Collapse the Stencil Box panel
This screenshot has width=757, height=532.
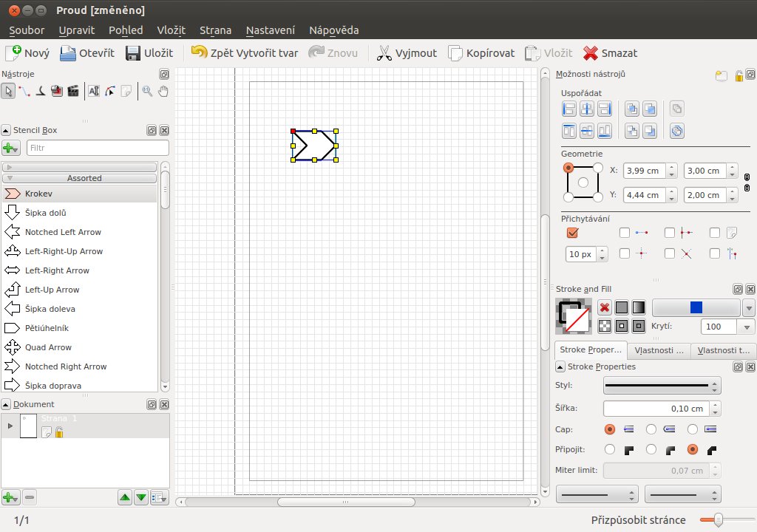(6, 130)
